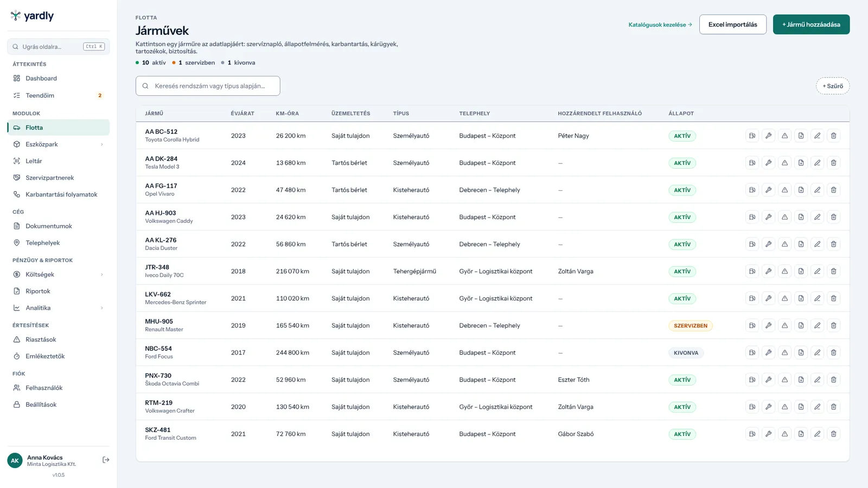Expand the Analitika submenu chevron
This screenshot has height=488, width=868.
[101, 308]
